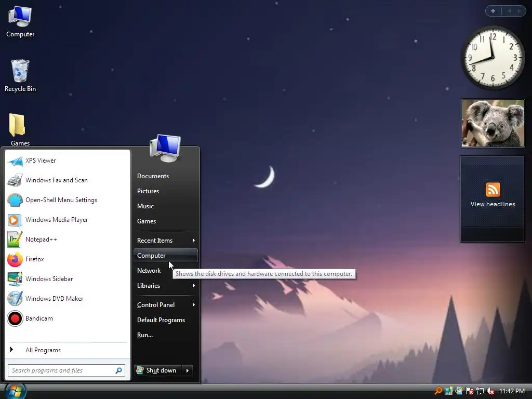
Task: Click the koala slideshow gadget picture
Action: (x=493, y=123)
